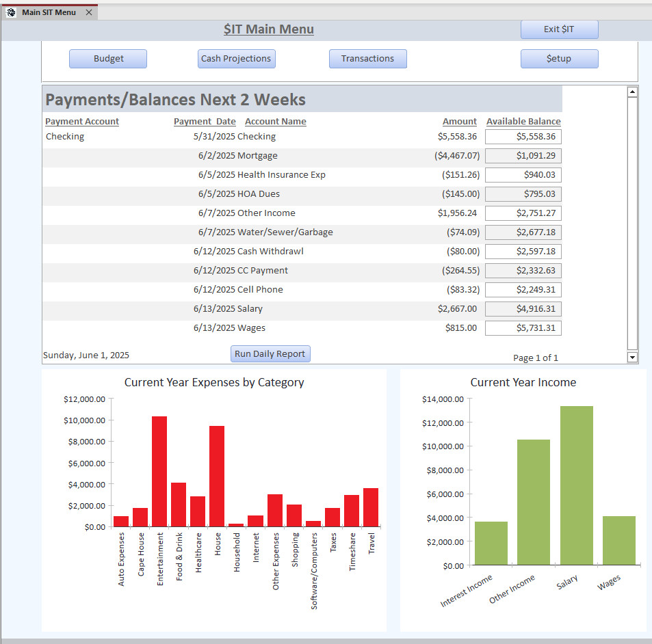The image size is (652, 644).
Task: Select the $2,677.18 available balance field
Action: coord(523,232)
